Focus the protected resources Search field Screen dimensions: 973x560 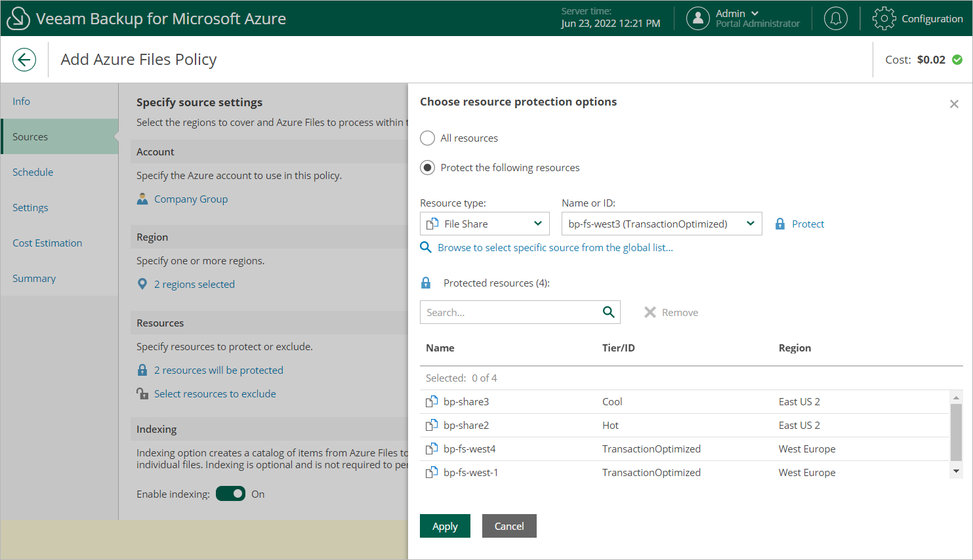pos(510,312)
